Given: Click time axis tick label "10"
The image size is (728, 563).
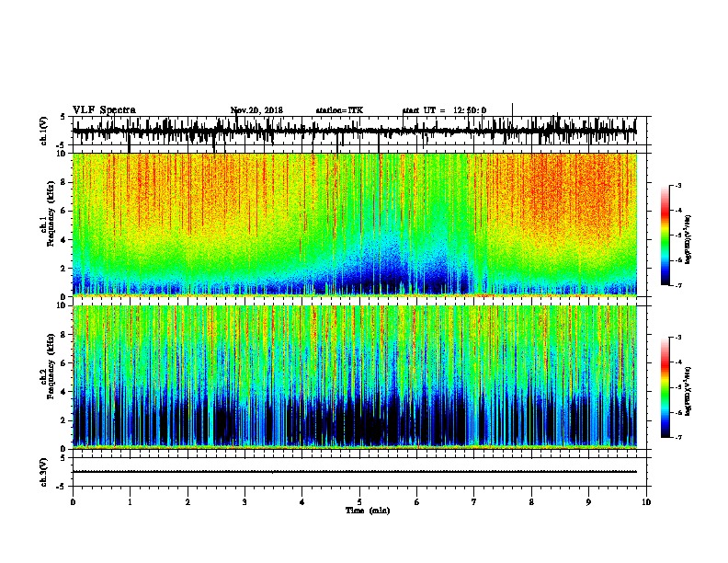Looking at the screenshot, I should [x=646, y=501].
